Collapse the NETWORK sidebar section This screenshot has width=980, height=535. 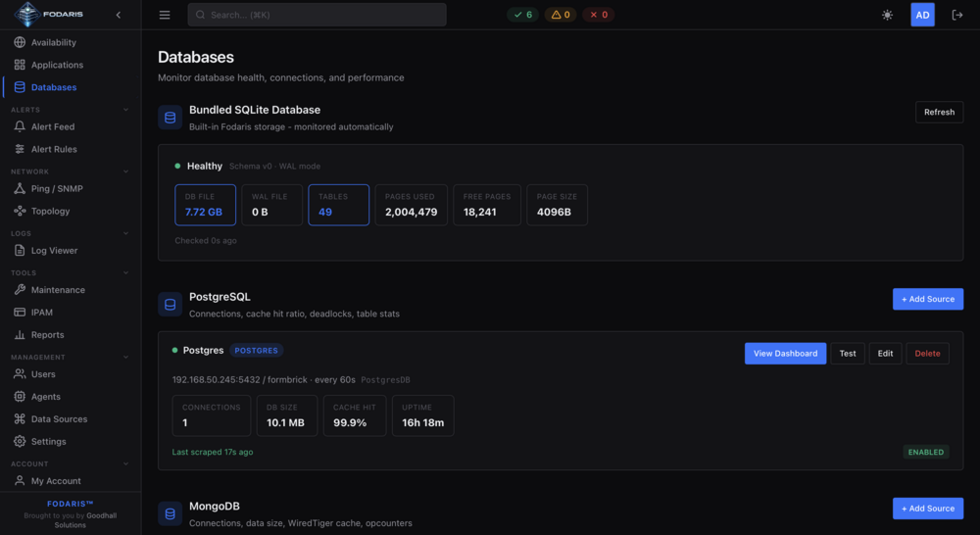pos(125,171)
